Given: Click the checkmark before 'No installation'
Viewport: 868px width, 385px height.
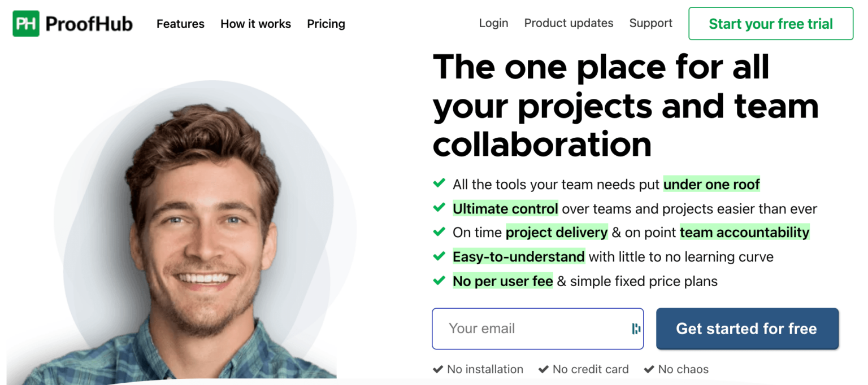Looking at the screenshot, I should 439,369.
